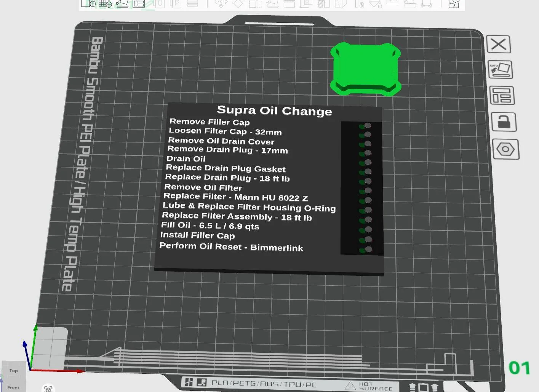The image size is (539, 392).
Task: Select the Move tool arrows icon
Action: 221,3
